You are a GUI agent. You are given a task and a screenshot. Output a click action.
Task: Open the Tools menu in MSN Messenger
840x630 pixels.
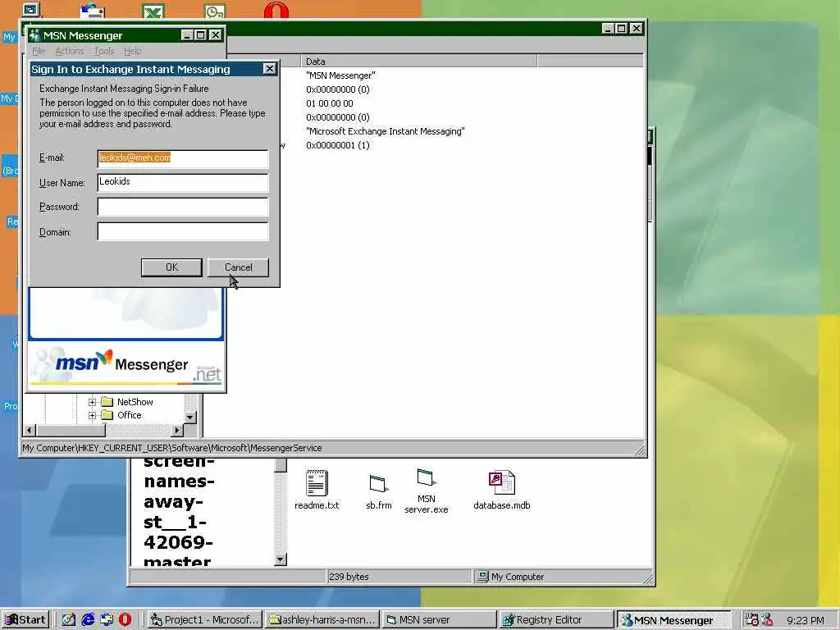click(x=104, y=51)
